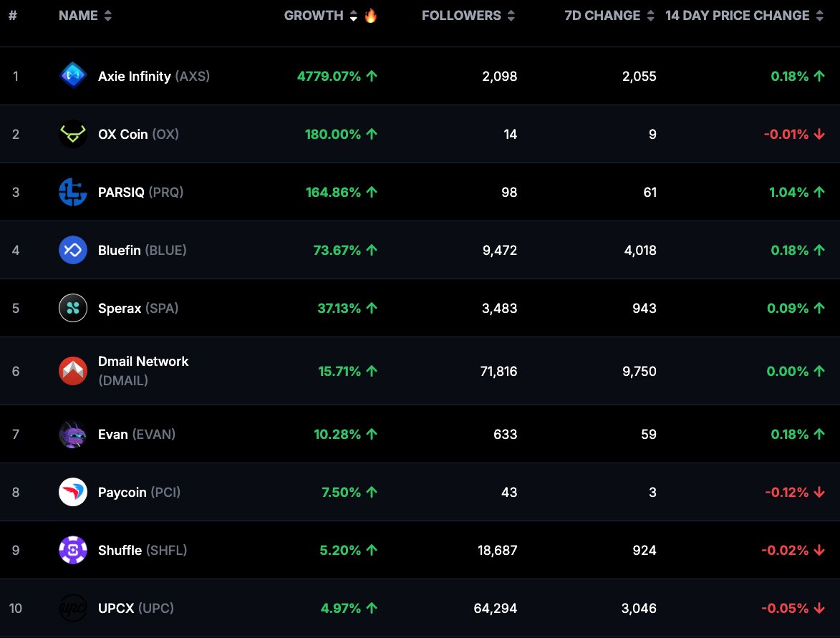Open the Evan (EVAN) coin page
The width and height of the screenshot is (840, 638).
[x=137, y=434]
